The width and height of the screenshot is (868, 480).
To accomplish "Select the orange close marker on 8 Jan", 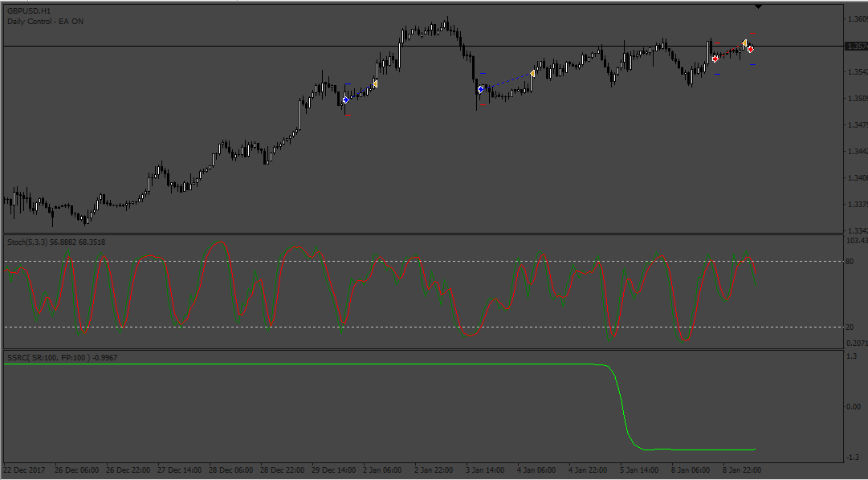I will pyautogui.click(x=744, y=43).
